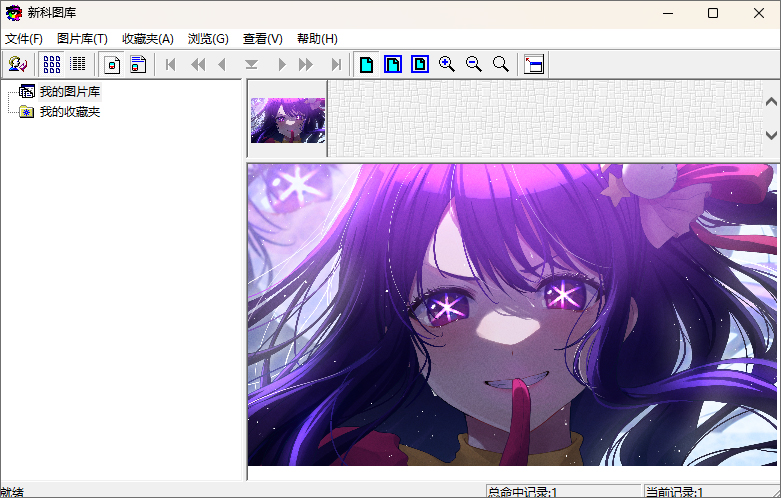Select 我的收藏夹 in the tree

point(70,112)
